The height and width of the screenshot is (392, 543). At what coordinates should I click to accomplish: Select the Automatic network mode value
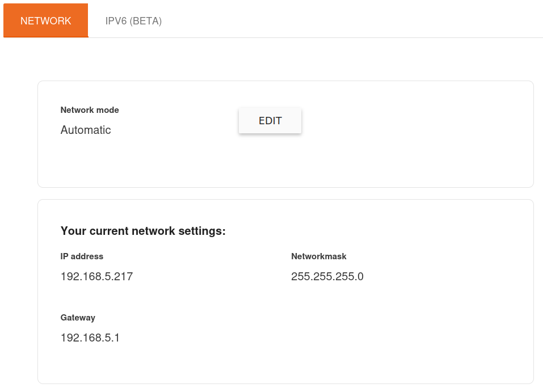[x=86, y=130]
